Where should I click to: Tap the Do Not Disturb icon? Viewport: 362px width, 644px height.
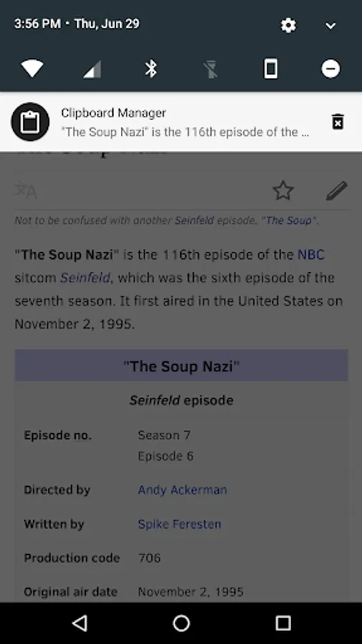(x=331, y=69)
